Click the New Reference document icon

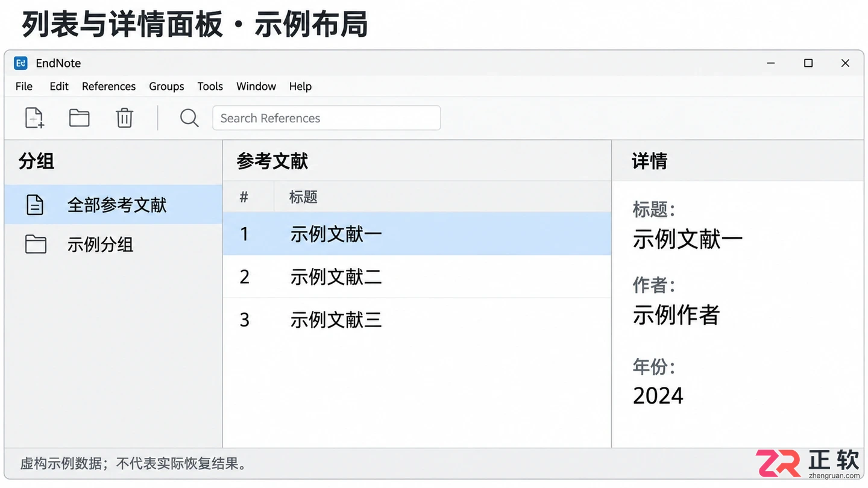34,117
